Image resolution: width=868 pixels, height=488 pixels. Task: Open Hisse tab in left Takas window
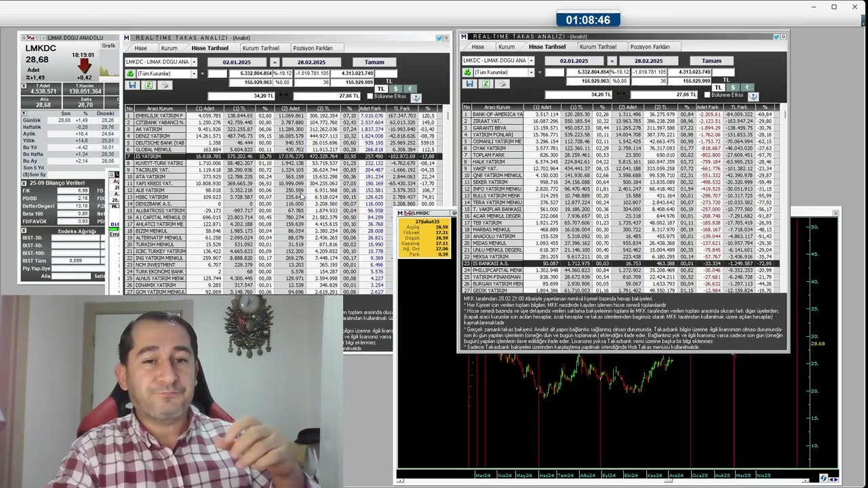coord(140,48)
